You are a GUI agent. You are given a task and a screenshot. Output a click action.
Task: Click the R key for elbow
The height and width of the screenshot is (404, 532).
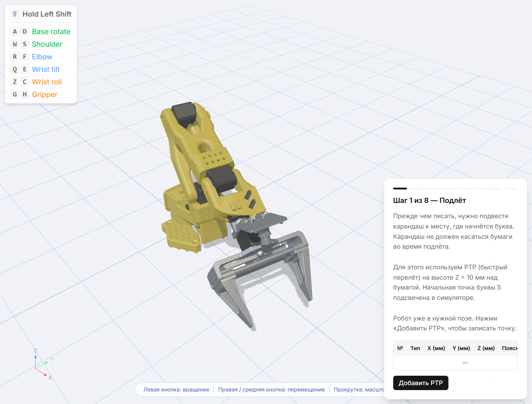coord(15,57)
